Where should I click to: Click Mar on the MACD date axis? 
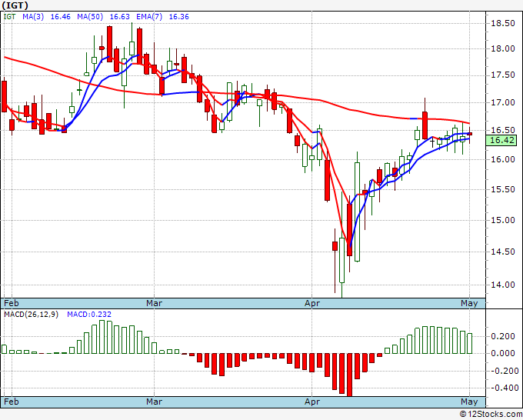pyautogui.click(x=154, y=402)
